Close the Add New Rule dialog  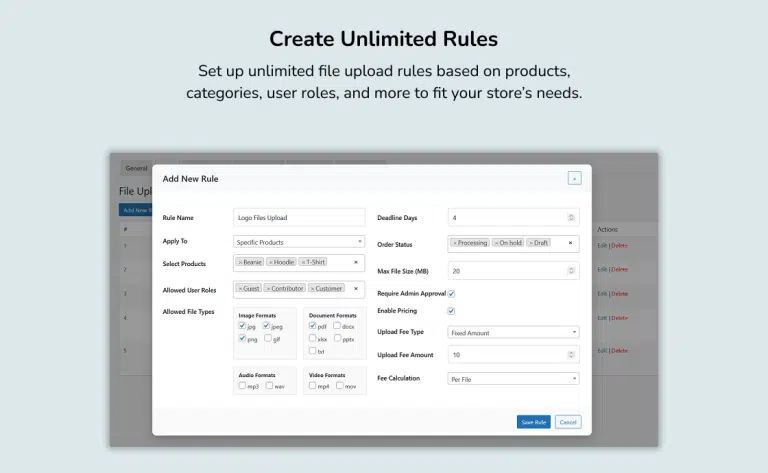[574, 178]
